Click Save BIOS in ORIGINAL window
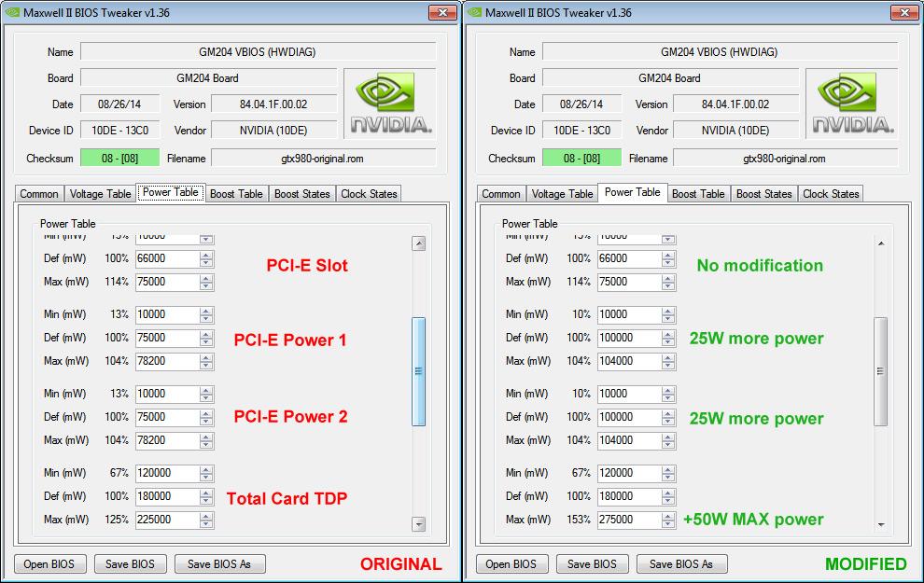 coord(131,564)
